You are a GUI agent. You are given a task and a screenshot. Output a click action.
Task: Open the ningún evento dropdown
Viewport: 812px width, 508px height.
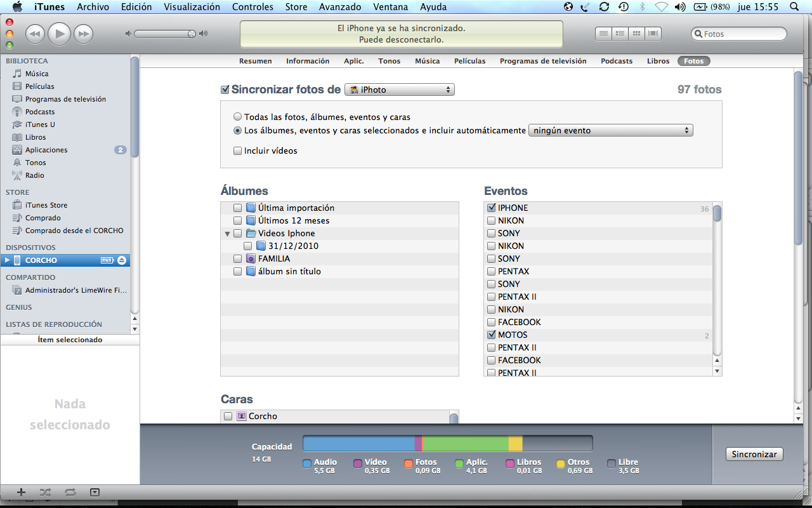(611, 131)
